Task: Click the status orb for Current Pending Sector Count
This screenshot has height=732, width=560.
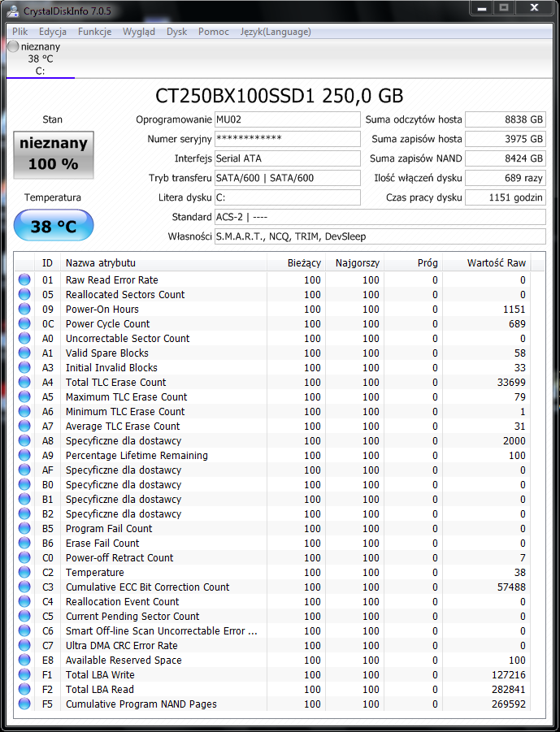Action: point(24,616)
